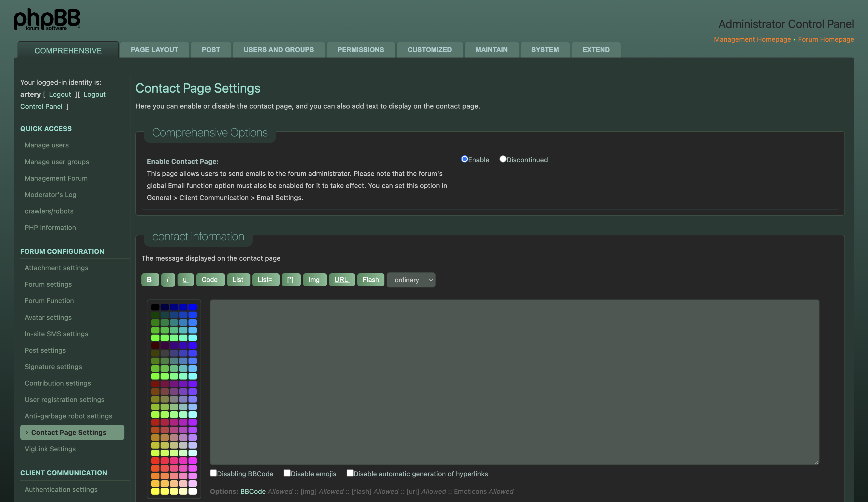Image resolution: width=868 pixels, height=502 pixels.
Task: Go to Anti-garbage robot settings
Action: (68, 416)
